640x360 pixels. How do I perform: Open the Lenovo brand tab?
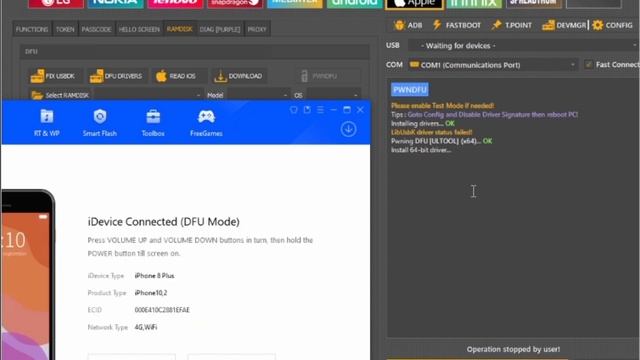coord(175,4)
